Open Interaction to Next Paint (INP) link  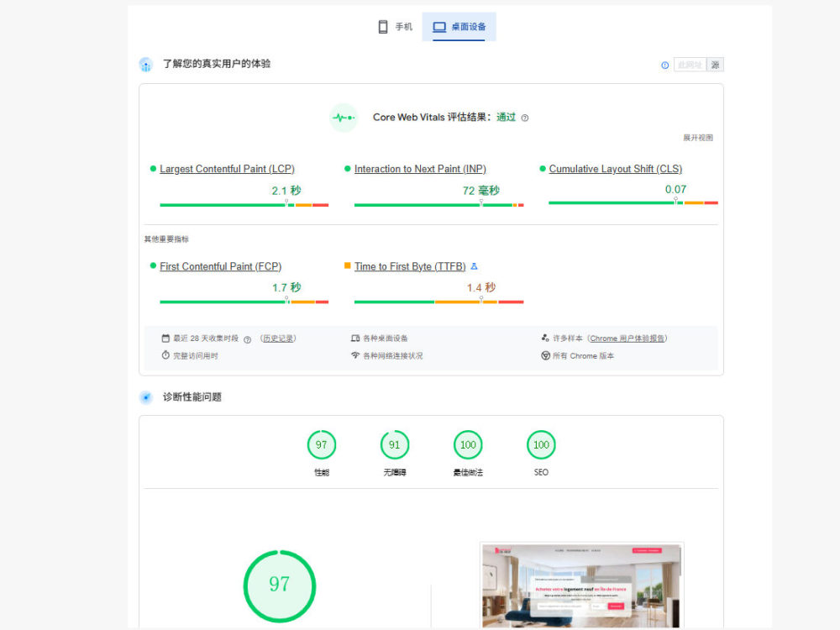[x=420, y=169]
